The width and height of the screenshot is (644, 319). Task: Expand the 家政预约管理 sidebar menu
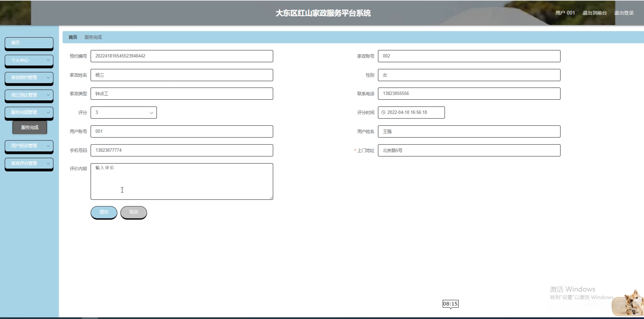[29, 77]
